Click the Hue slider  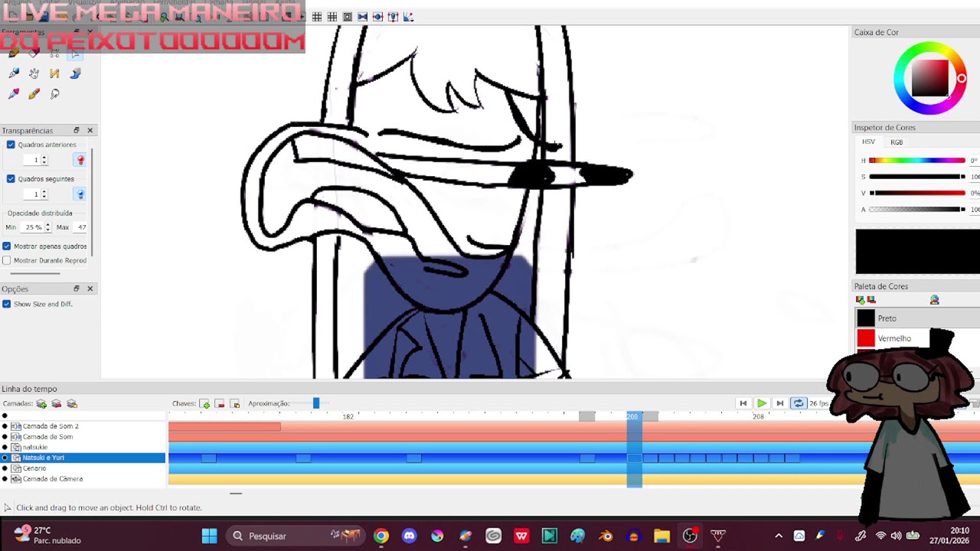[x=917, y=161]
